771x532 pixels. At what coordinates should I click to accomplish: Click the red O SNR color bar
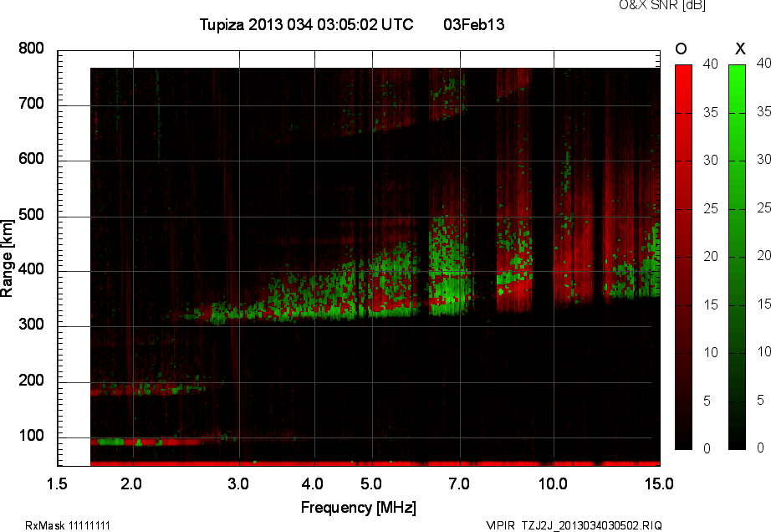(x=683, y=256)
